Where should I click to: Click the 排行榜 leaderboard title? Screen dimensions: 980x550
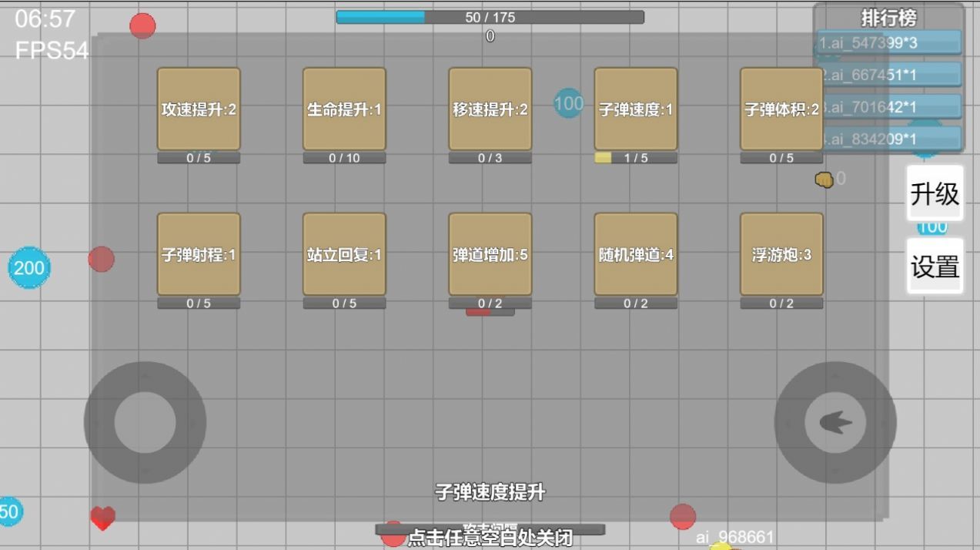click(888, 17)
